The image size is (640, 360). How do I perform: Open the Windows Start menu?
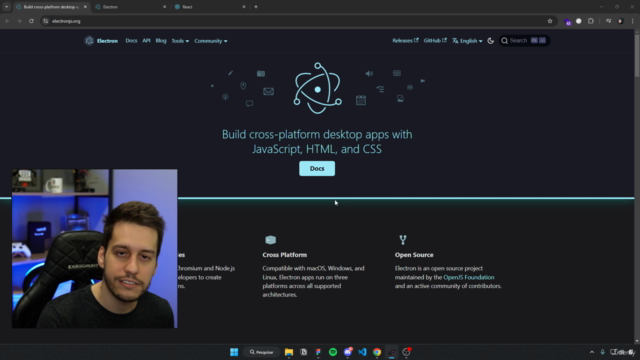coord(234,352)
